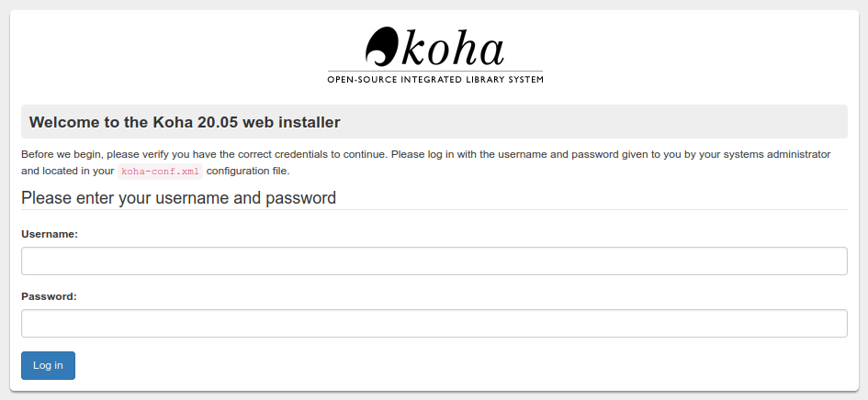
Task: Click the koha-conf.xml code snippet
Action: 160,171
